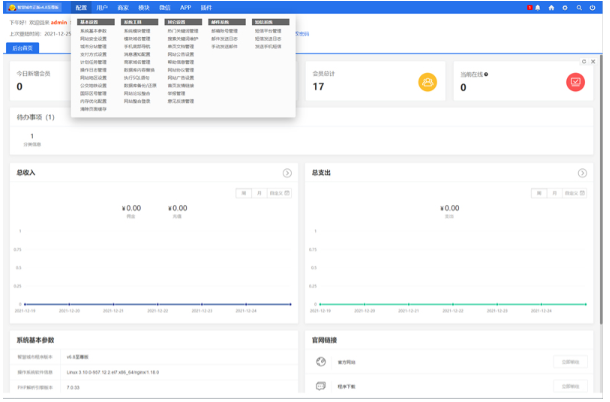610x402 pixels.
Task: Click the 官方网站 globe icon
Action: 321,362
